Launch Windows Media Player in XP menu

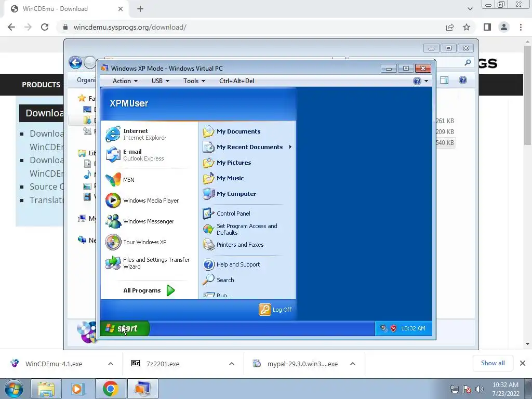pos(142,201)
